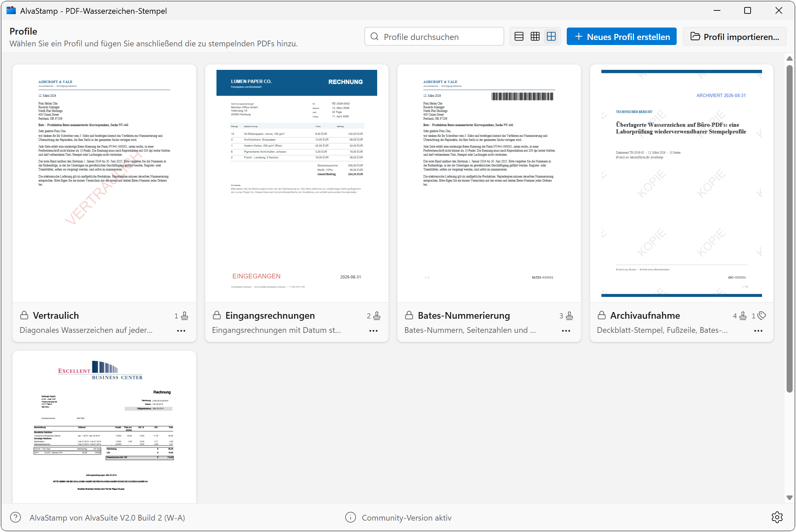The image size is (796, 532).
Task: Minimize the AlvaStamp window
Action: click(717, 10)
